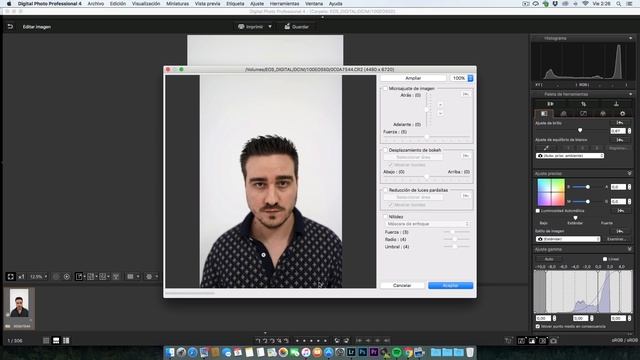Click Auto button in Ajuste gamma
The width and height of the screenshot is (640, 360).
[x=549, y=259]
